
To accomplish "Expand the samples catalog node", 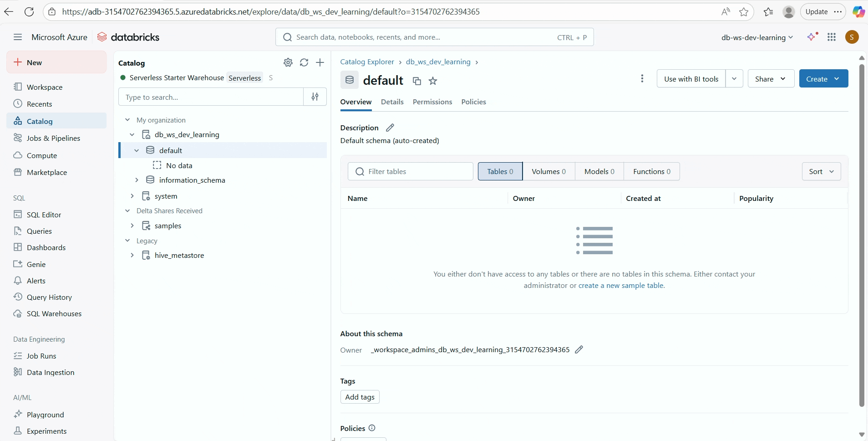I will pyautogui.click(x=132, y=226).
